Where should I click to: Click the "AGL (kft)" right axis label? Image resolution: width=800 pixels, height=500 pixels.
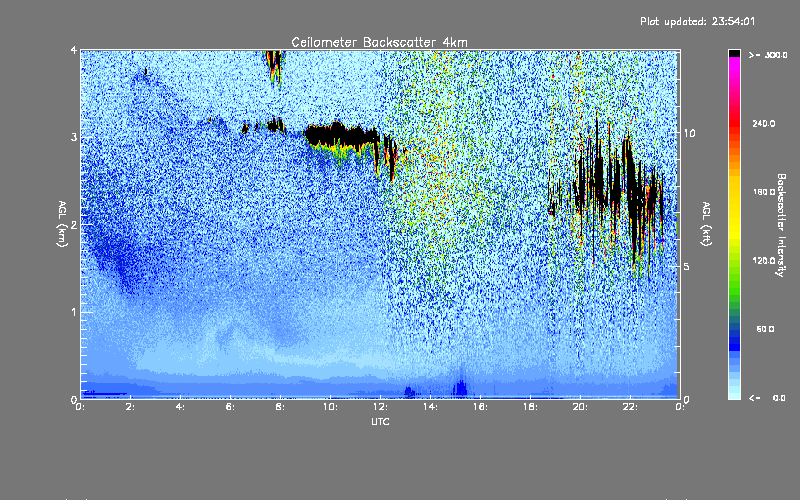[x=706, y=224]
